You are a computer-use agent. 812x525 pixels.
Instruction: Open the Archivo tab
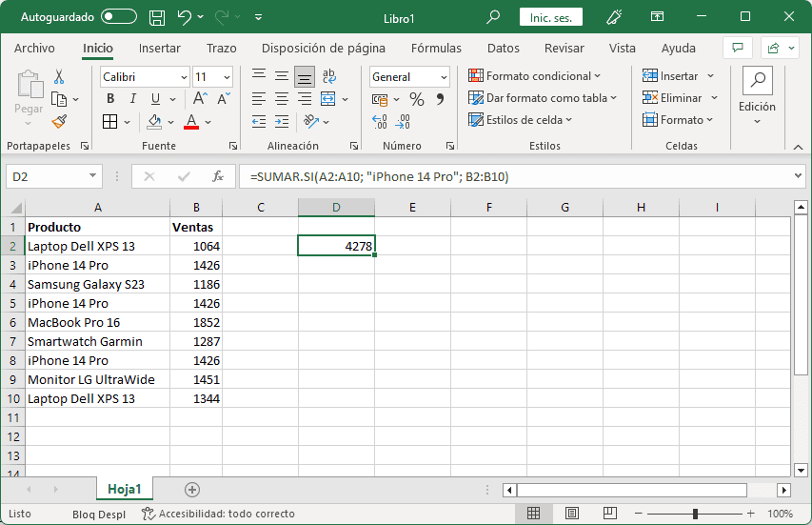coord(34,49)
